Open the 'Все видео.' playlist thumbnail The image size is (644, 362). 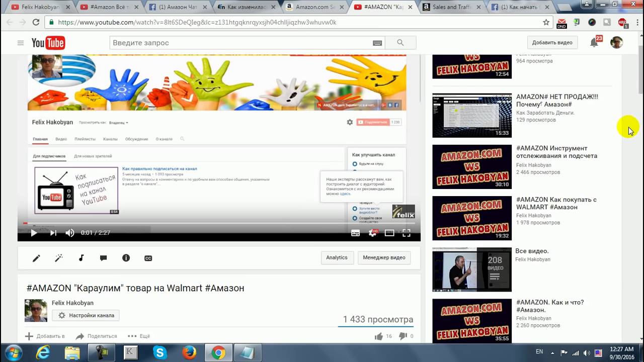(x=472, y=269)
